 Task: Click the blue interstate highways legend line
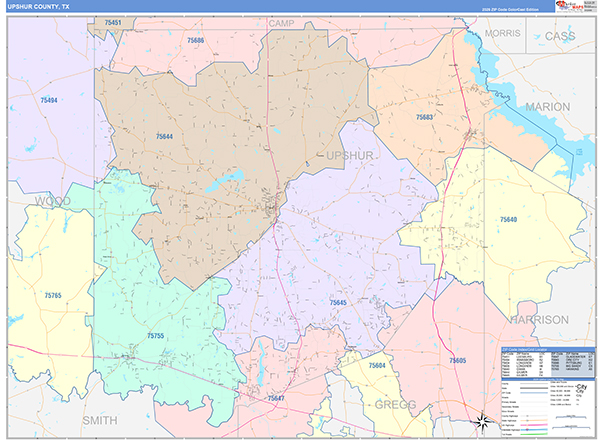[534, 430]
